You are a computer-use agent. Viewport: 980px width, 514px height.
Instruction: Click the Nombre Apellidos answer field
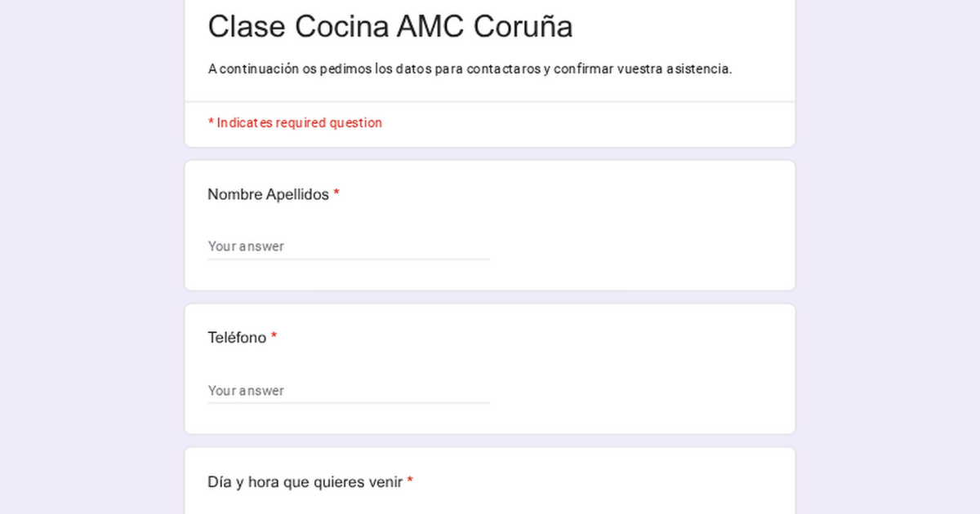click(x=348, y=246)
